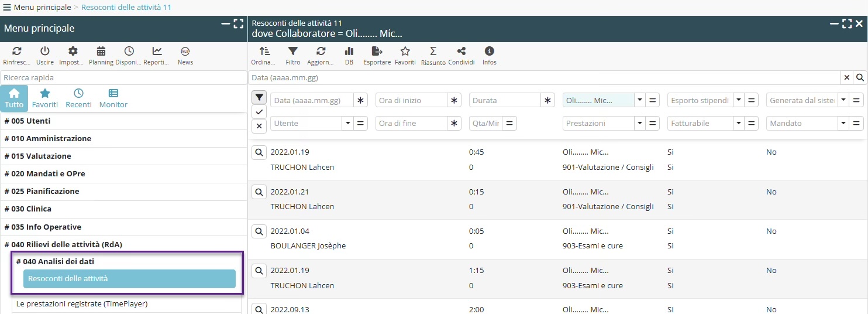Switch to the Recenti tab
Viewport: 868px width, 314px height.
coord(78,98)
